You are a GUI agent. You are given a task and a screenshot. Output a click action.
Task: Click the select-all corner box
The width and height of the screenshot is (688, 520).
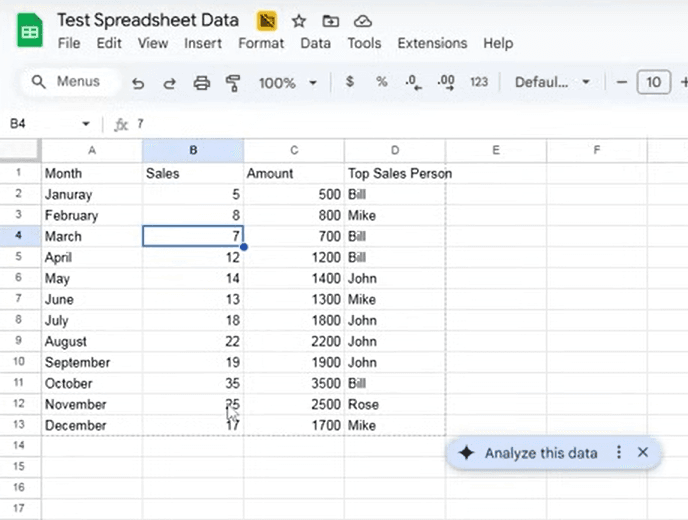pyautogui.click(x=20, y=151)
